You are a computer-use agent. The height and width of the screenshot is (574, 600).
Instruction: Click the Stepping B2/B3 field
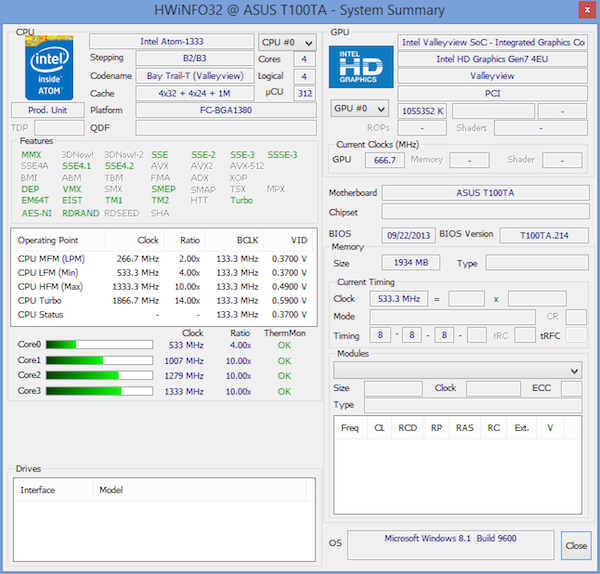click(194, 58)
